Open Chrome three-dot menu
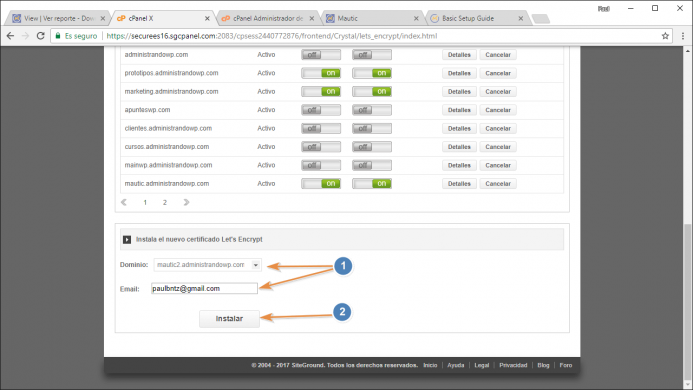The width and height of the screenshot is (693, 390). pyautogui.click(x=683, y=36)
